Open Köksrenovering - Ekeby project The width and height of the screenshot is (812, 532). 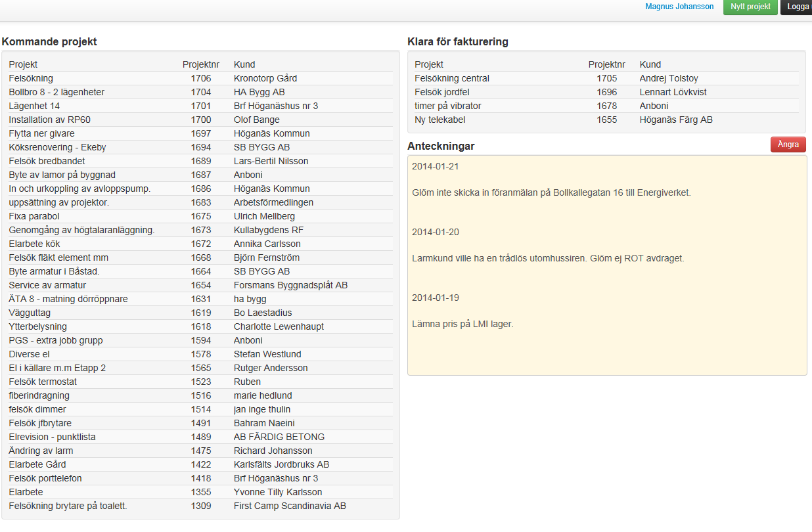[x=57, y=147]
